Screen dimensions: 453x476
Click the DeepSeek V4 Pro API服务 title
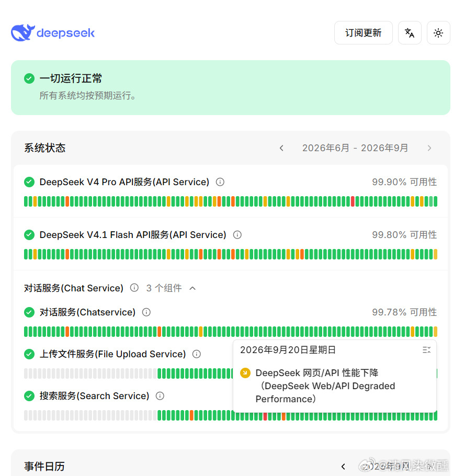tap(124, 182)
